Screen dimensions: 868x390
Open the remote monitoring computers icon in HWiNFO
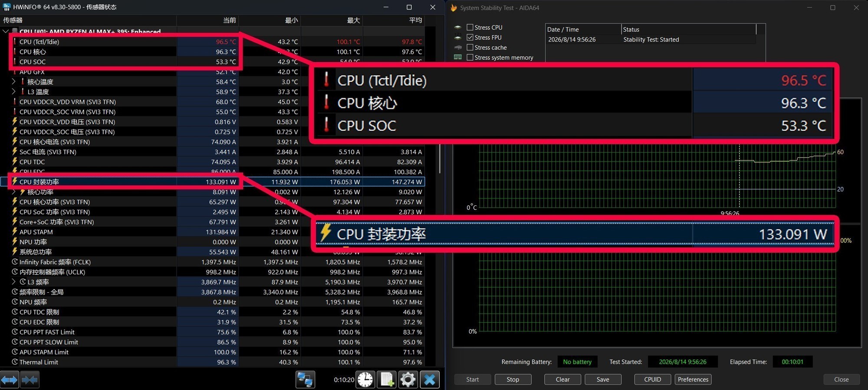click(305, 380)
